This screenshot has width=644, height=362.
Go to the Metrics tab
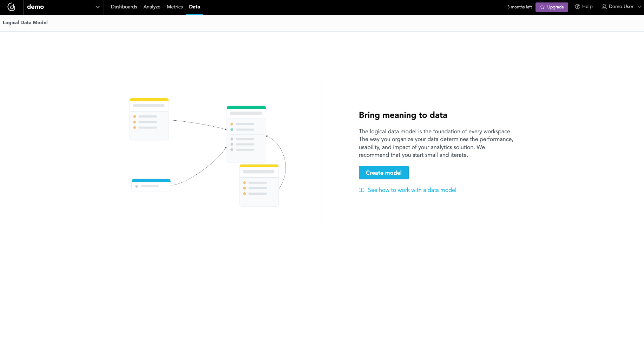coord(175,7)
